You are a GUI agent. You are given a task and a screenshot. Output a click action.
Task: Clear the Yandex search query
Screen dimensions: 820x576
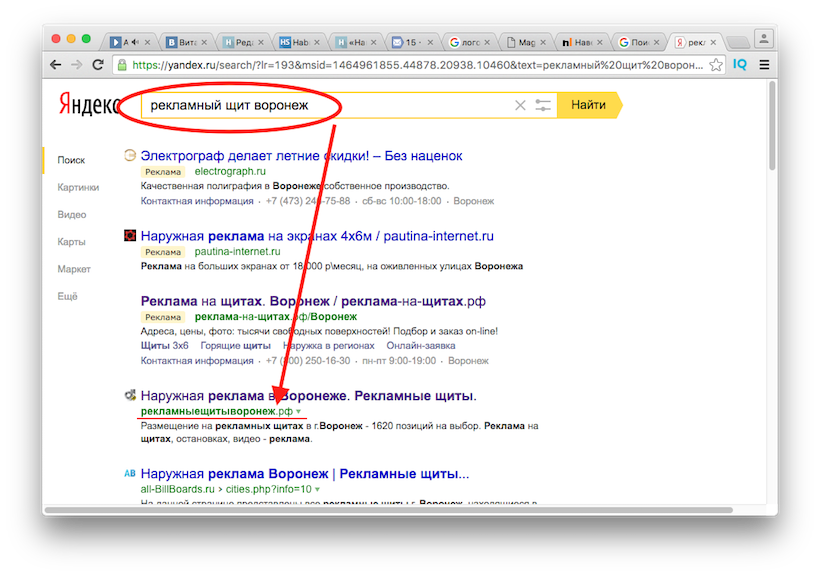click(x=520, y=105)
